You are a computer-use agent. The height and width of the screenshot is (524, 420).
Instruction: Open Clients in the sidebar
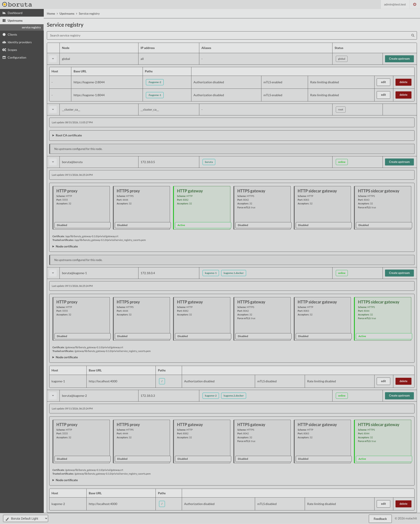pyautogui.click(x=22, y=35)
